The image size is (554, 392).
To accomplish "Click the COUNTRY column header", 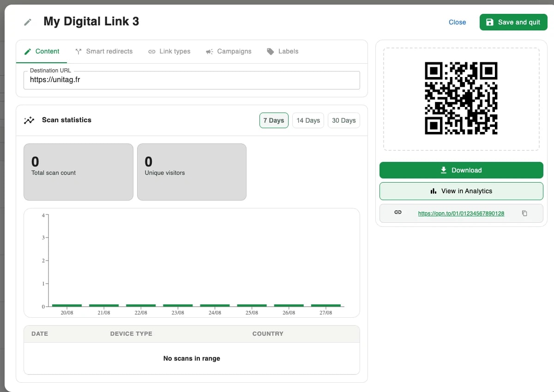I will coord(268,333).
